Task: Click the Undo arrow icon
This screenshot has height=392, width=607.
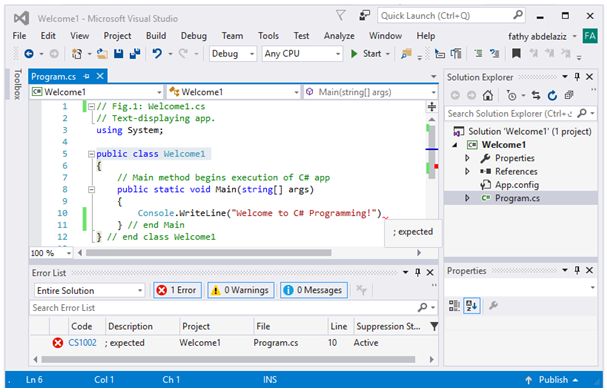Action: coord(156,53)
